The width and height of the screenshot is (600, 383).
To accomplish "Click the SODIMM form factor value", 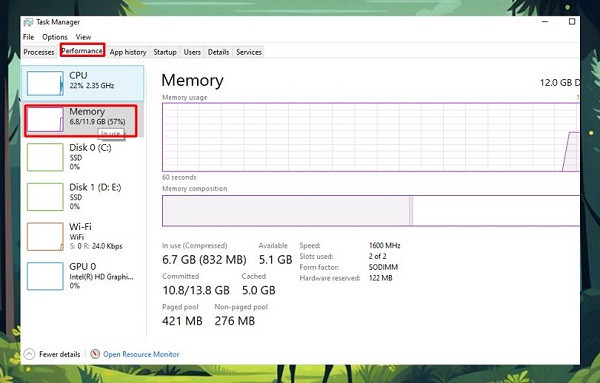I will (383, 267).
